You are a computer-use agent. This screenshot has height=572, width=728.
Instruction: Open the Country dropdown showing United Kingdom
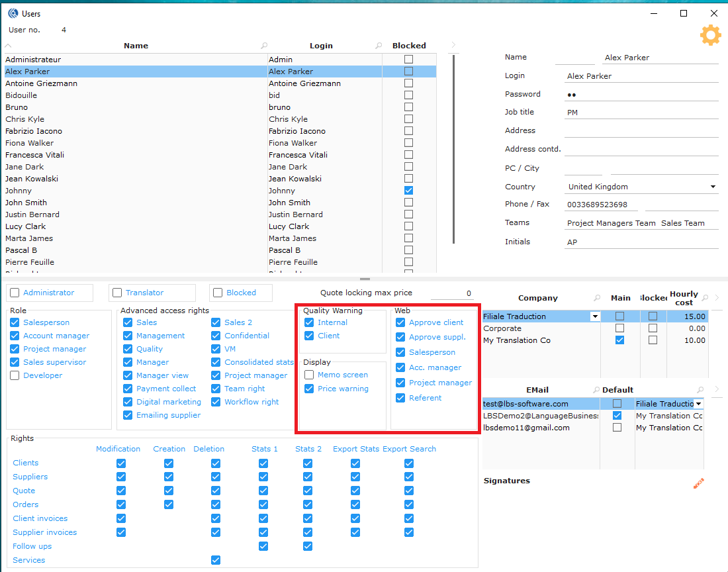(713, 187)
